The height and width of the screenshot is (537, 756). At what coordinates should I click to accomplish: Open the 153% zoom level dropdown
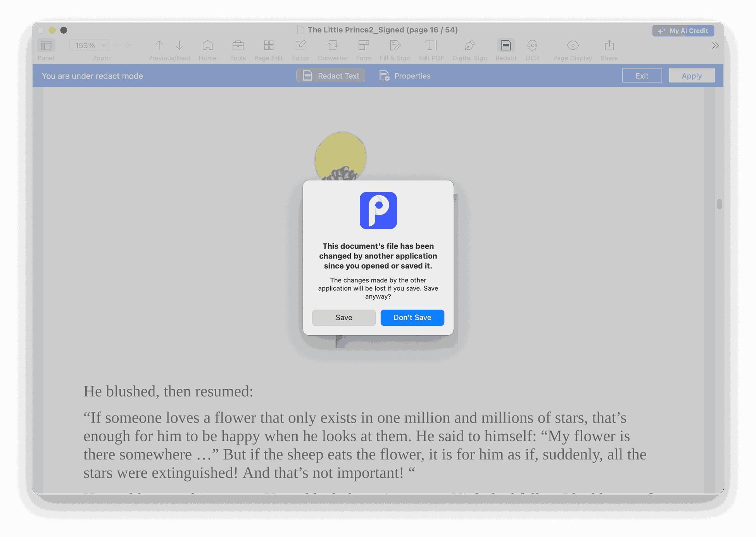coord(89,45)
